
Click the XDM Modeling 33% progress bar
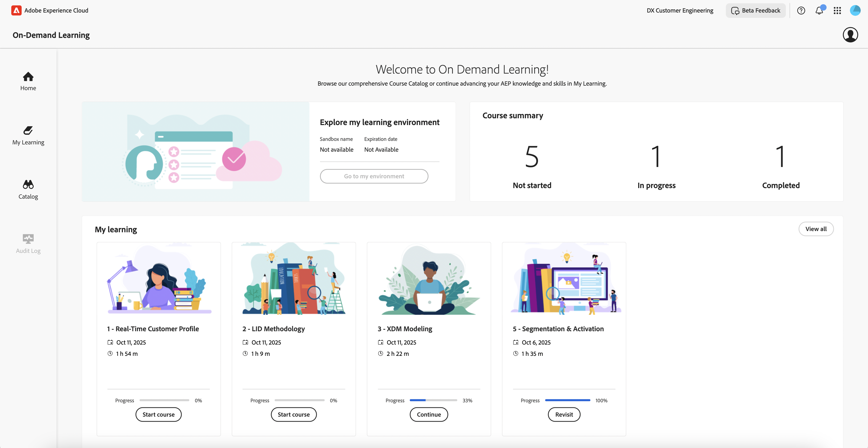[433, 400]
